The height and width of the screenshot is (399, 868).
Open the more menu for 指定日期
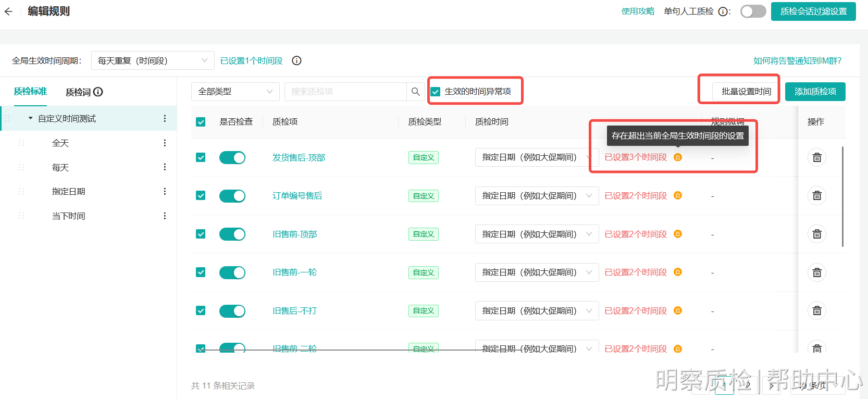coord(165,191)
